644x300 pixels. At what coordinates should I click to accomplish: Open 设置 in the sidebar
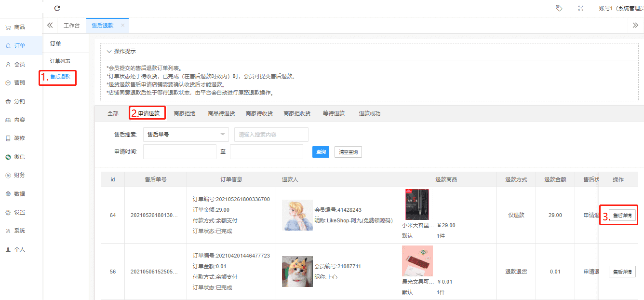[x=19, y=212]
